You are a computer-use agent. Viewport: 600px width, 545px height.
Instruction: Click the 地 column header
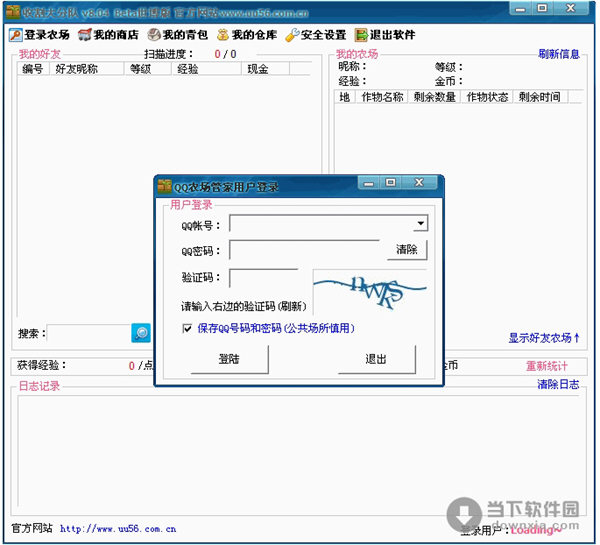[x=345, y=97]
